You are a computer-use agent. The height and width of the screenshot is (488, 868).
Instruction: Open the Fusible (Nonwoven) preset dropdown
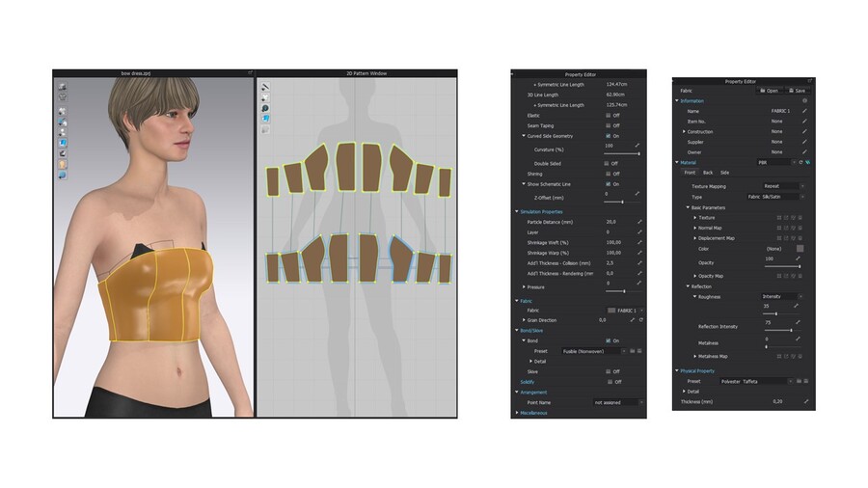594,351
